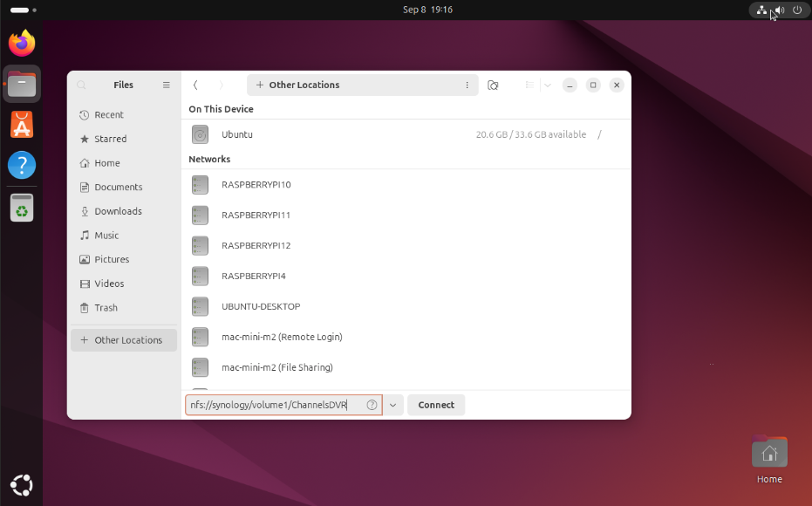Image resolution: width=812 pixels, height=506 pixels.
Task: Open the RASPBERRYPI10 network location
Action: click(x=256, y=185)
